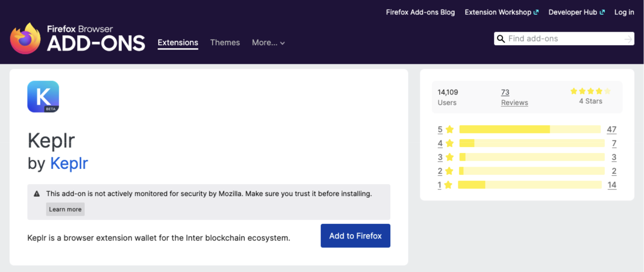Viewport: 644px width, 272px height.
Task: Open the 14 one-star reviews count
Action: pyautogui.click(x=612, y=185)
